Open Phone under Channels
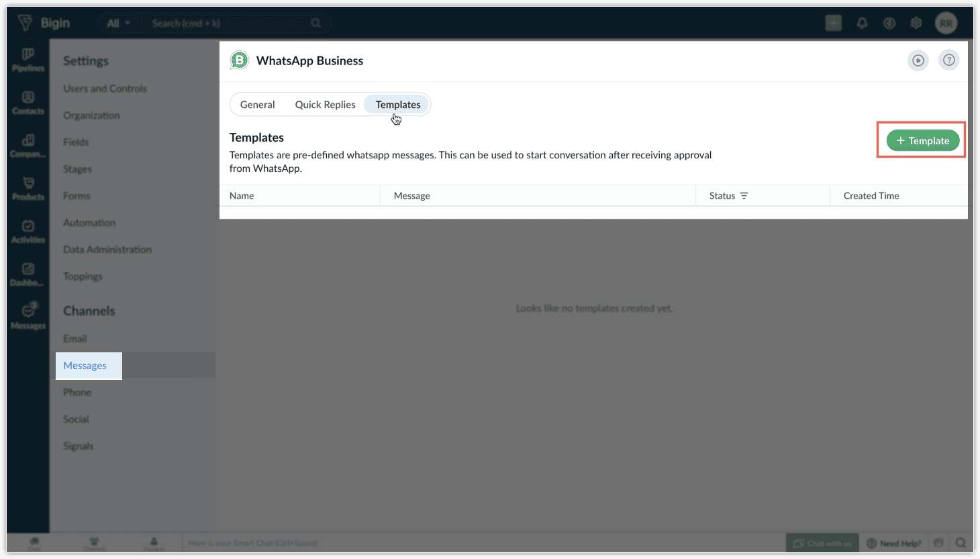980x559 pixels. pyautogui.click(x=77, y=393)
